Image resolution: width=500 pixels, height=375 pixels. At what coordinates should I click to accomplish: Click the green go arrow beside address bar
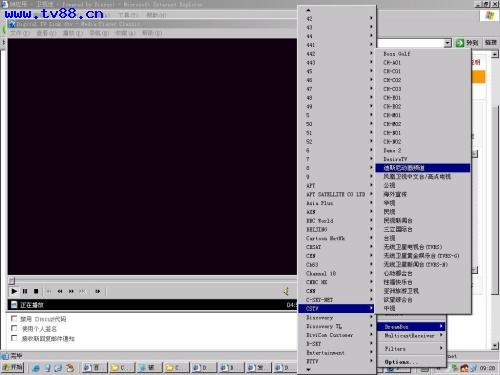point(460,43)
